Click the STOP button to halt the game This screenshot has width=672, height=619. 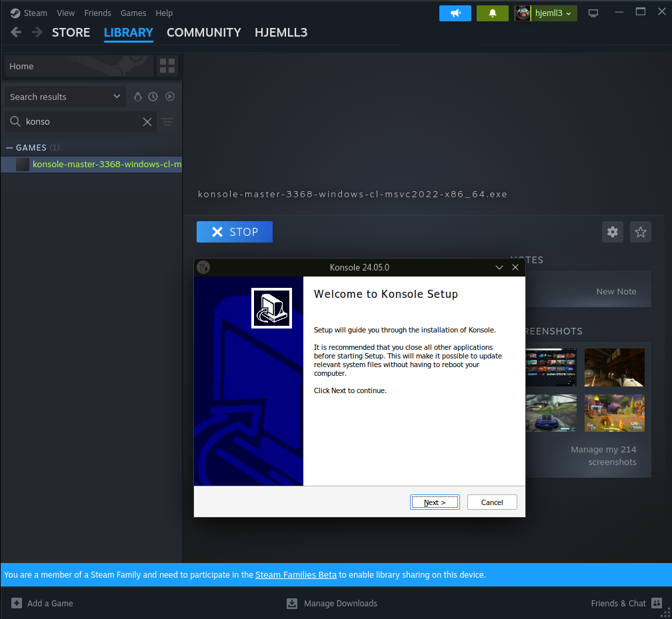click(234, 232)
